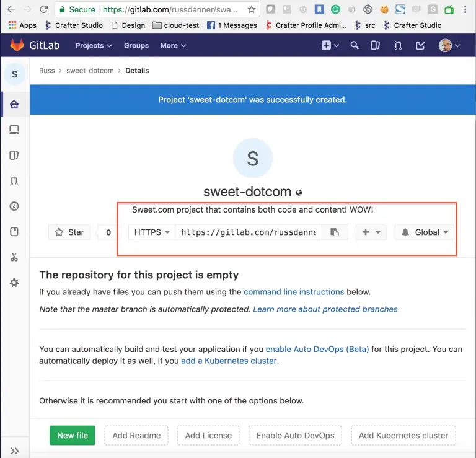Open the Snippets scissors icon
Screen dimensions: 476x458
pos(14,257)
